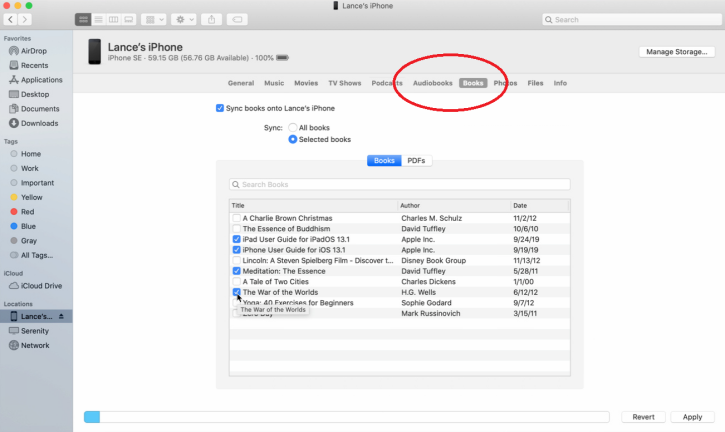
Task: Switch to list view in toolbar
Action: [x=98, y=19]
